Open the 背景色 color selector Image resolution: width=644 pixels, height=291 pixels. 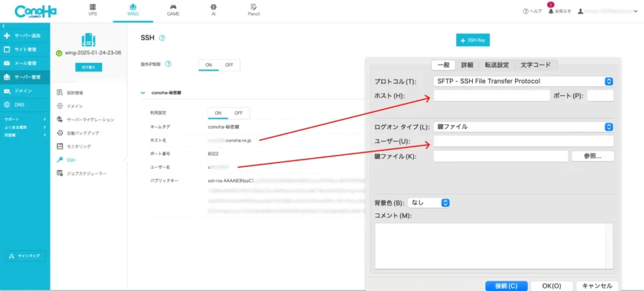(430, 203)
